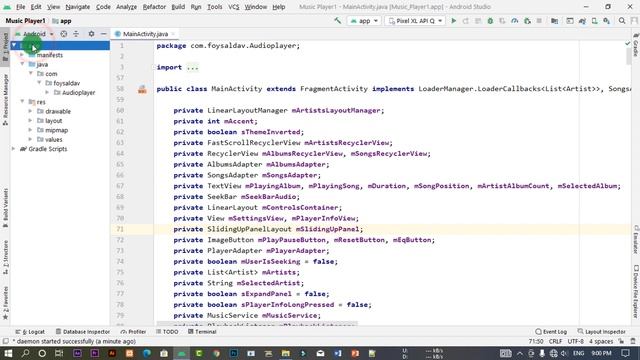Toggle the Resource Manager side tab

(5, 99)
